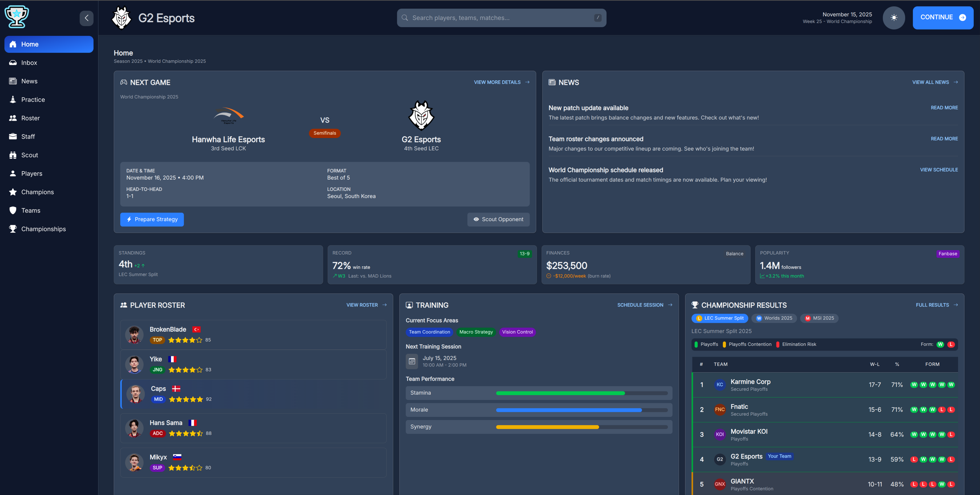Open Championships trophy sidebar item
The width and height of the screenshot is (980, 495).
point(43,229)
